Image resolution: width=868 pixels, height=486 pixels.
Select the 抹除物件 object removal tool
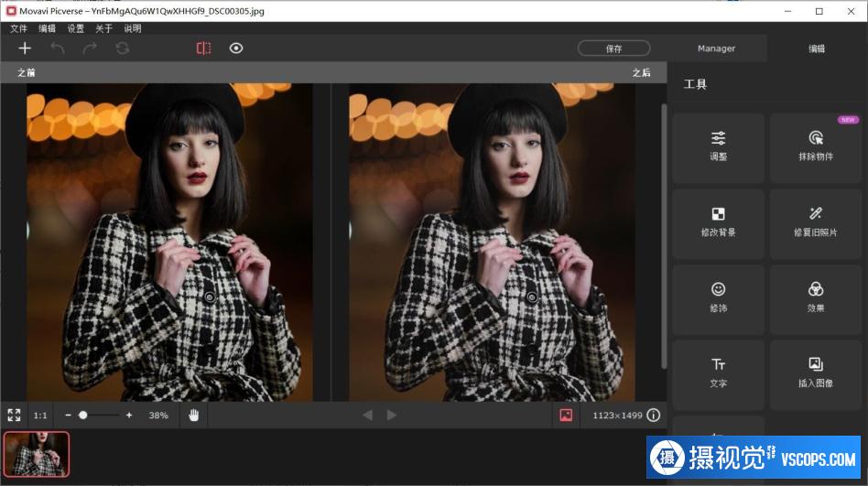(816, 147)
